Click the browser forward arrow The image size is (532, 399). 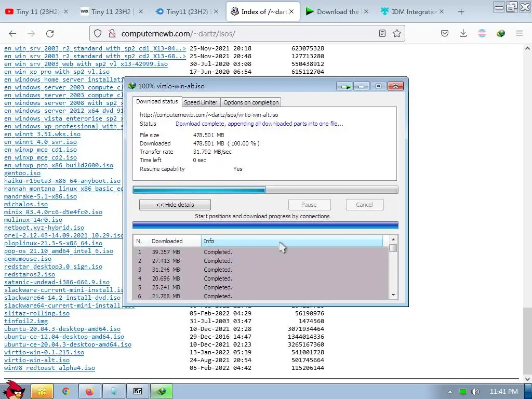[x=31, y=33]
